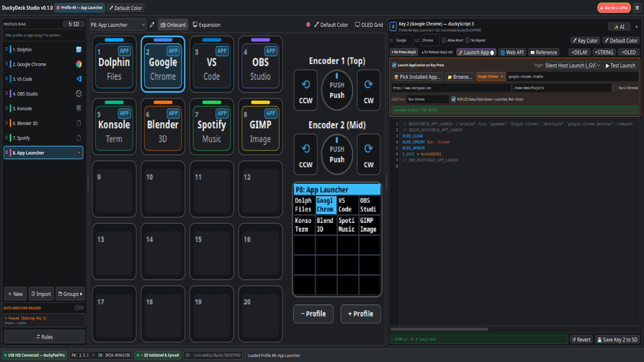This screenshot has height=362, width=644.
Task: Toggle the Auto-Switcher switch
Action: [79, 308]
